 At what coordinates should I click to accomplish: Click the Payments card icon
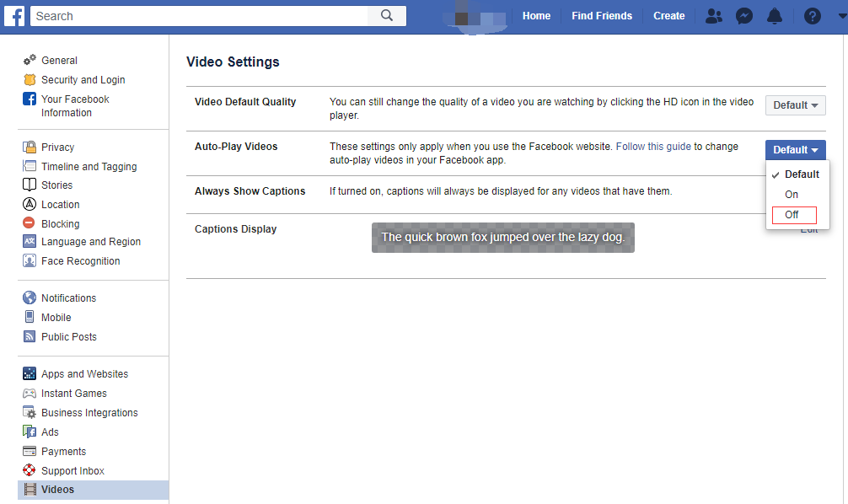point(30,451)
